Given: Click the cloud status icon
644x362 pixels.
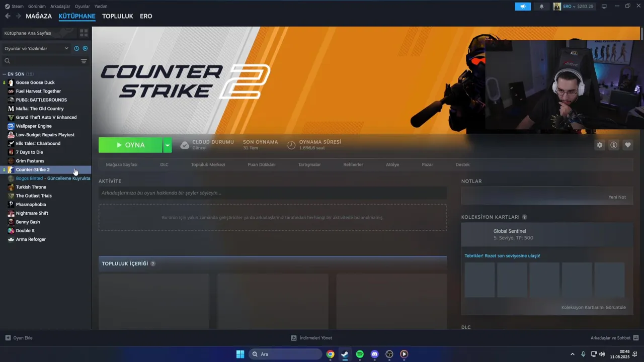Looking at the screenshot, I should coord(185,145).
